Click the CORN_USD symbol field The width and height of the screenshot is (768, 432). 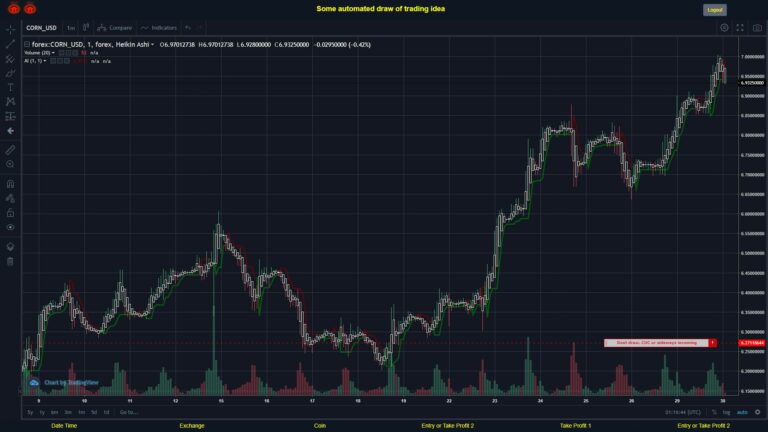(42, 28)
